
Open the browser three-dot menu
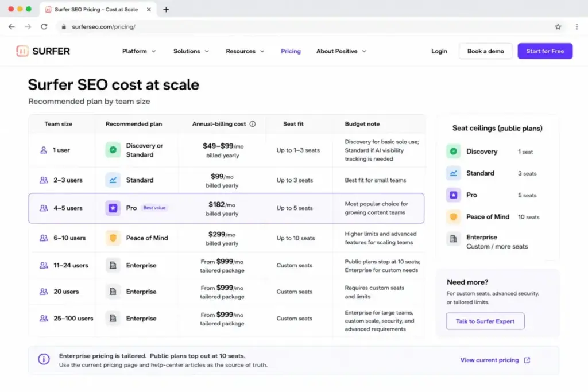click(577, 26)
